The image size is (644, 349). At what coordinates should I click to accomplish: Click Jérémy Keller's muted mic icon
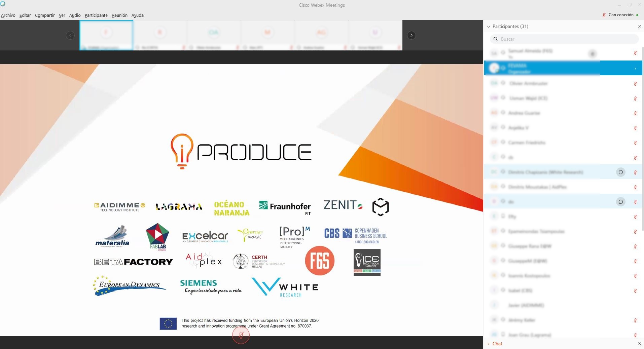tap(635, 320)
